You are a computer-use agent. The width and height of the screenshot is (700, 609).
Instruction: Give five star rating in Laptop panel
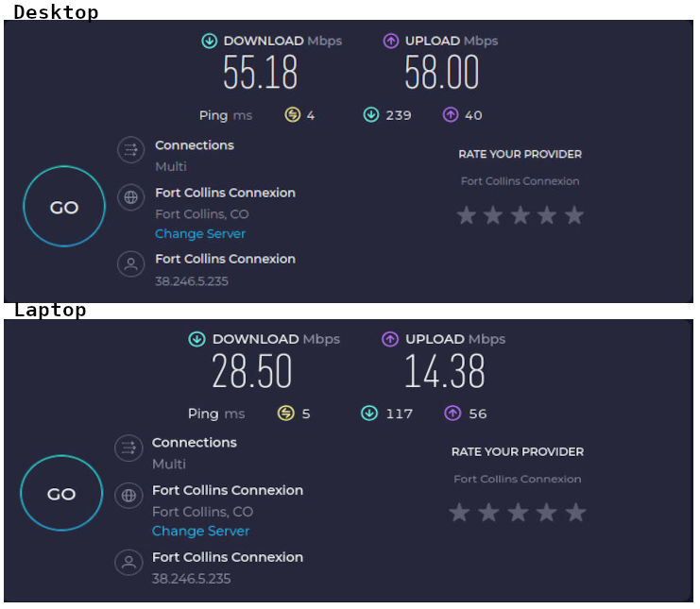(x=576, y=513)
